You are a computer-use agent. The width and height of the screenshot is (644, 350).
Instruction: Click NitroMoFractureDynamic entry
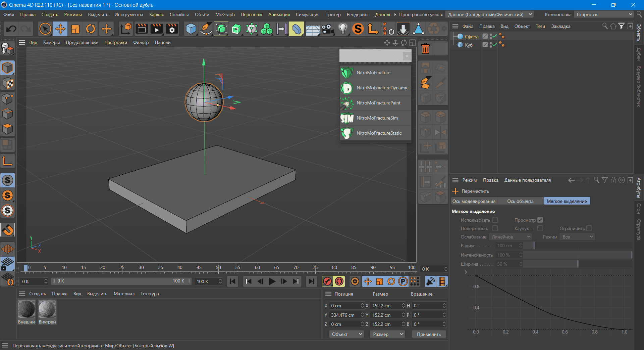point(375,88)
